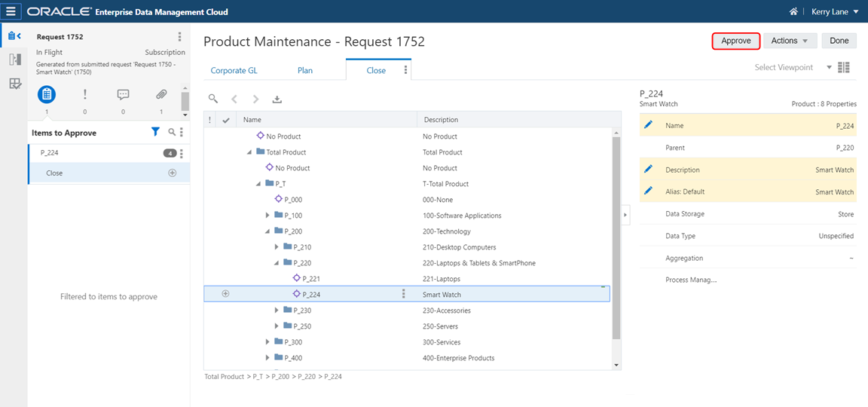Expand the P_400 node
This screenshot has width=868, height=407.
pos(268,358)
